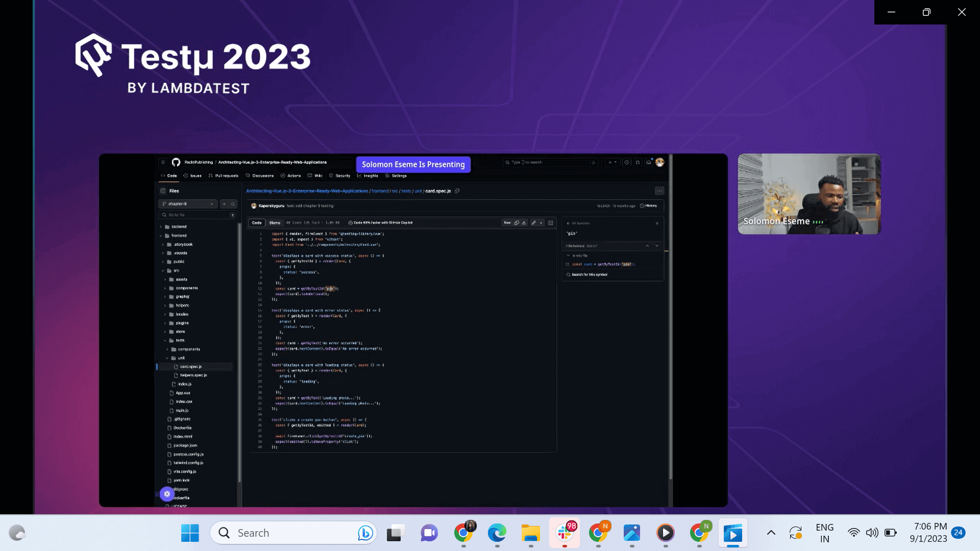The height and width of the screenshot is (551, 980).
Task: Close the symbols panel with the X
Action: [657, 223]
